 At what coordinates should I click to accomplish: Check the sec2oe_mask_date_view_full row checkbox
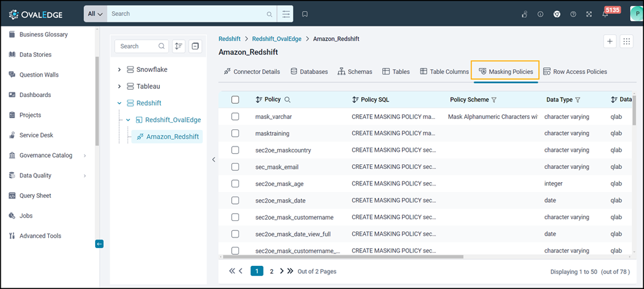click(x=235, y=234)
